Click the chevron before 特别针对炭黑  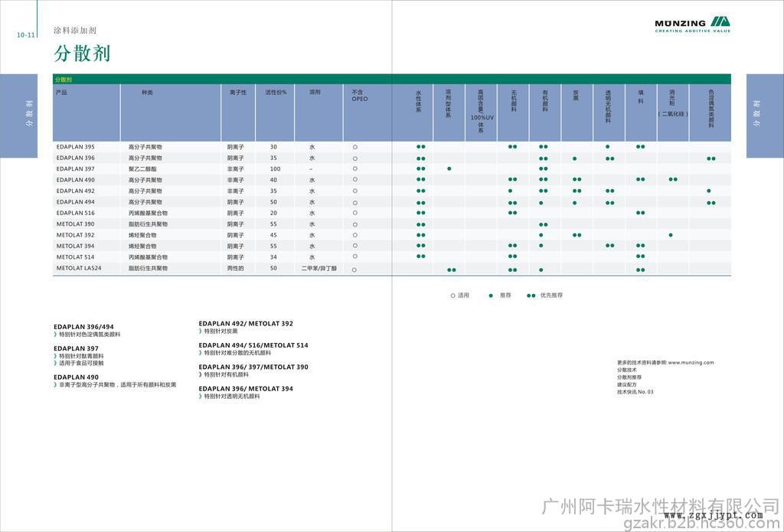(201, 331)
